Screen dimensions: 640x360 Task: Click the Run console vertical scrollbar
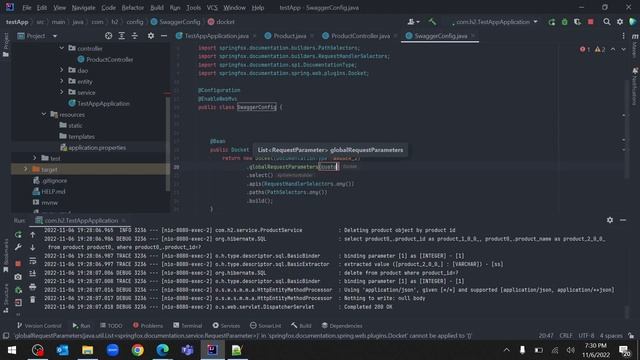pos(627,312)
